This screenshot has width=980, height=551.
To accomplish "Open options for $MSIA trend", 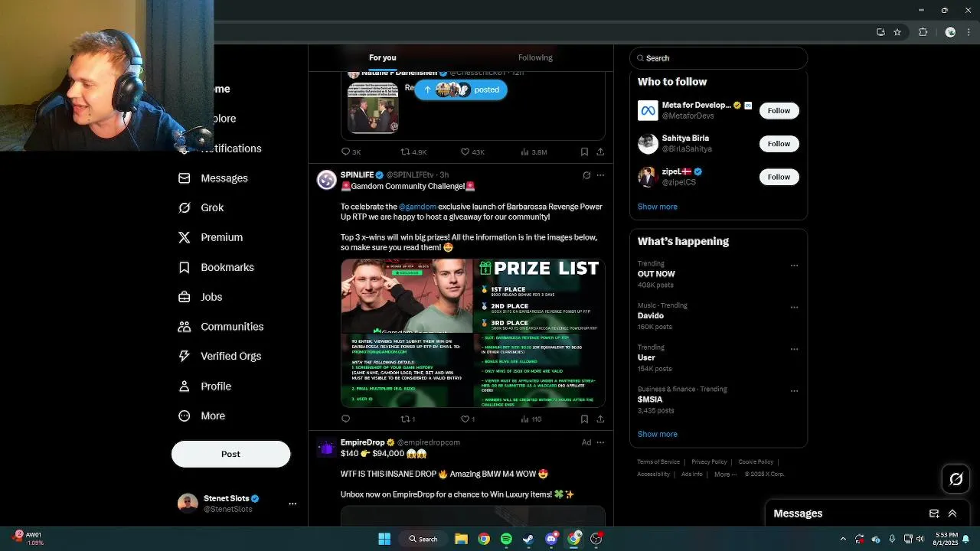I will click(794, 390).
